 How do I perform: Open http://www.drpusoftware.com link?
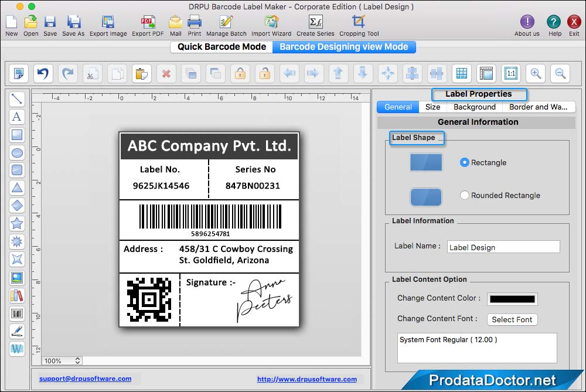click(x=307, y=379)
